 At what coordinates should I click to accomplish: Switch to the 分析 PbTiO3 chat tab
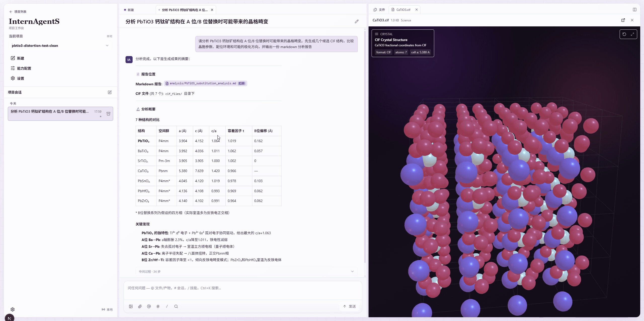[x=185, y=10]
